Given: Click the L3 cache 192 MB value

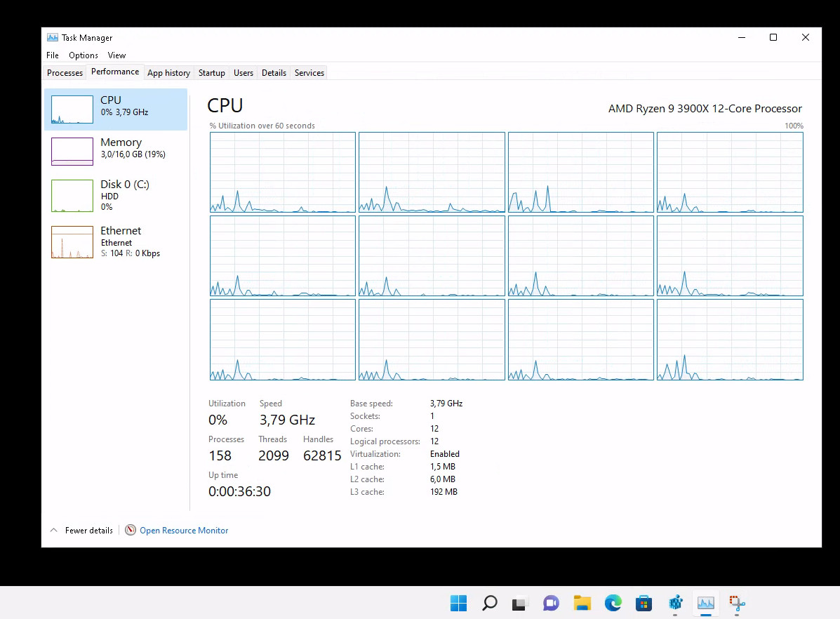Looking at the screenshot, I should click(x=444, y=492).
